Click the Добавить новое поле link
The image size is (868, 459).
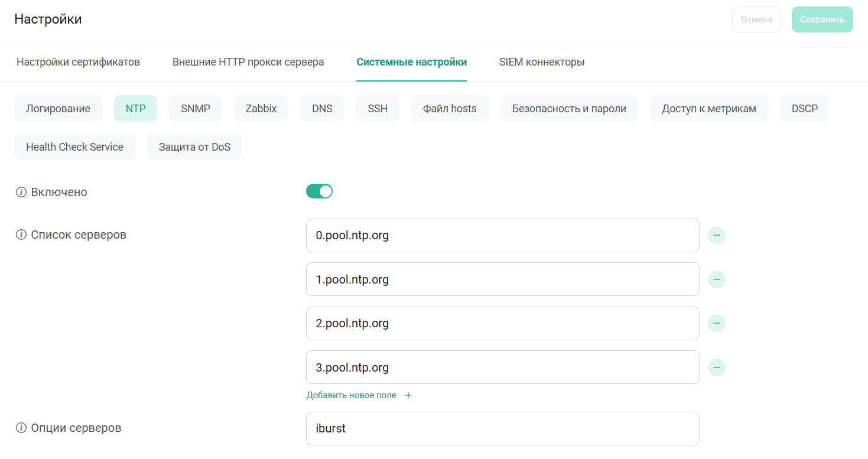351,395
